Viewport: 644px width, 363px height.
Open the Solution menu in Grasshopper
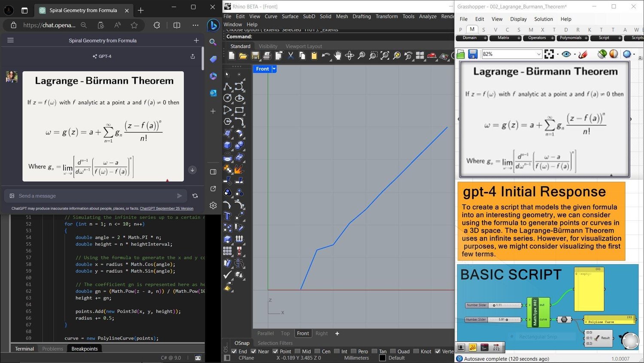tap(544, 19)
